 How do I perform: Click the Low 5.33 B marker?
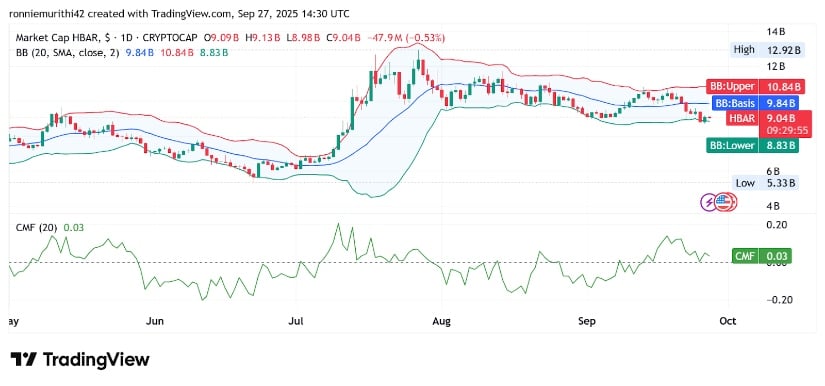click(767, 183)
